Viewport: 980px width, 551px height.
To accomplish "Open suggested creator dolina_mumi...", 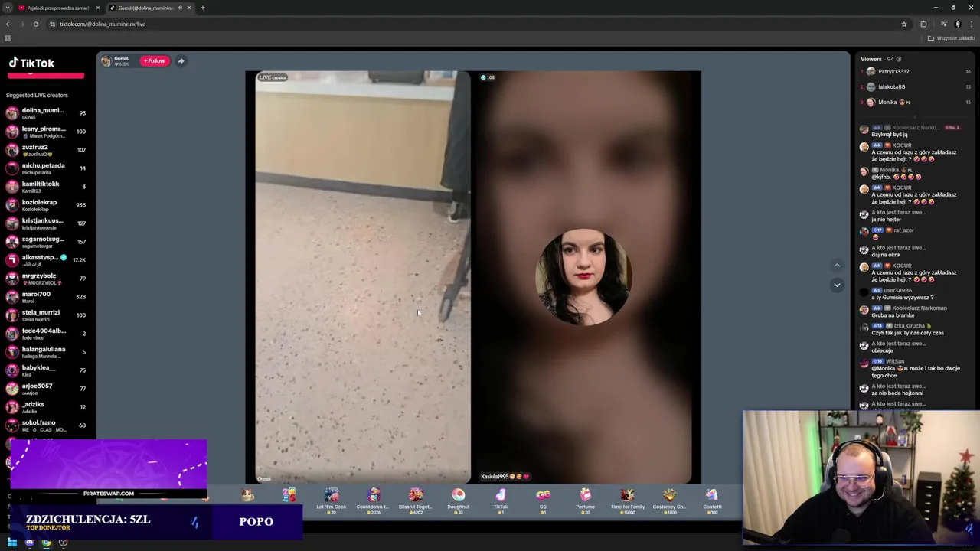I will point(46,113).
